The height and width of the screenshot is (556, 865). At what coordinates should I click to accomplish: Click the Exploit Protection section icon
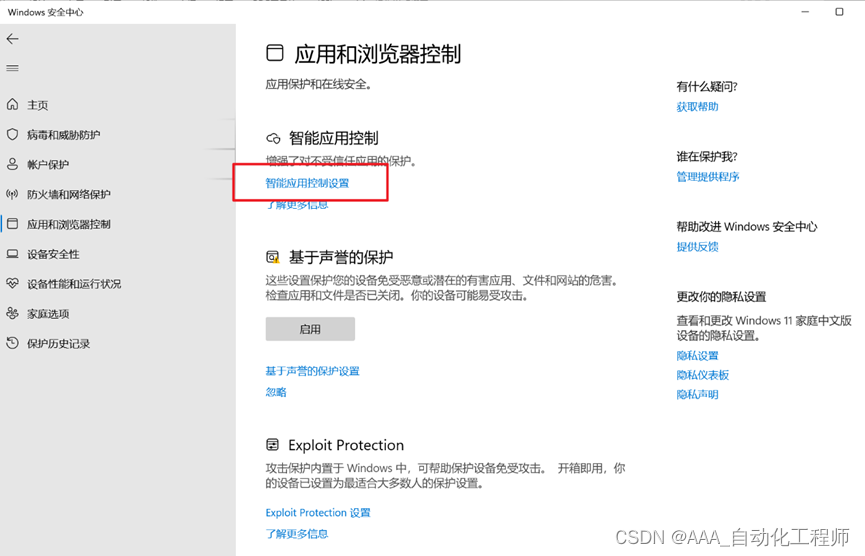coord(273,445)
